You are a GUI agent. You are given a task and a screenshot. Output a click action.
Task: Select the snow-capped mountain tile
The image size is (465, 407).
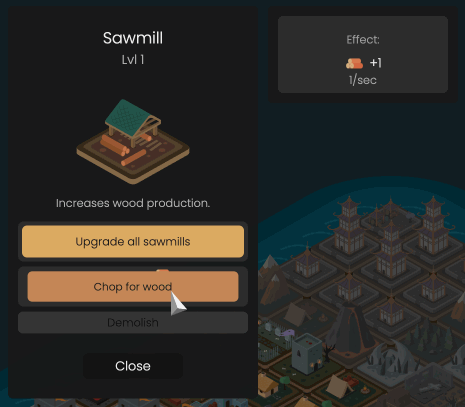tap(272, 280)
